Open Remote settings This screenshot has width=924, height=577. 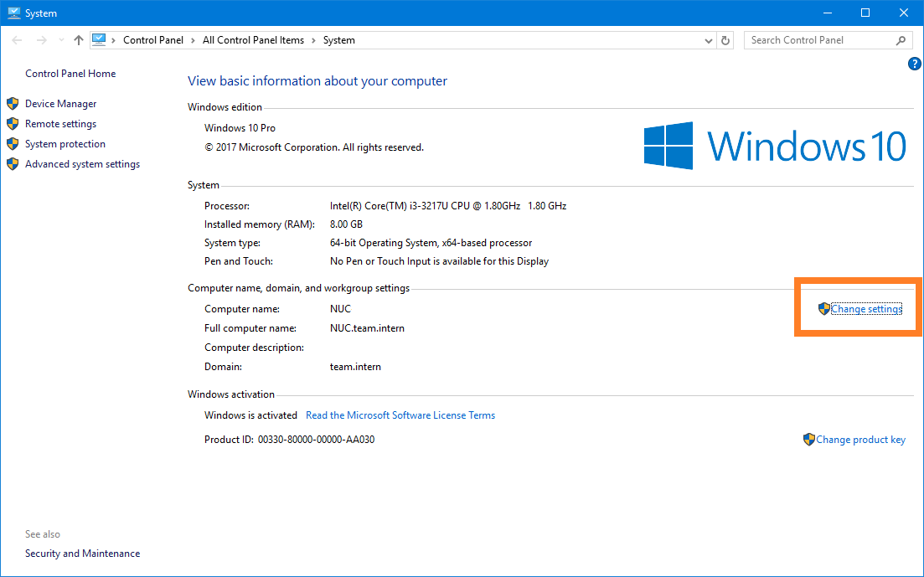point(60,124)
